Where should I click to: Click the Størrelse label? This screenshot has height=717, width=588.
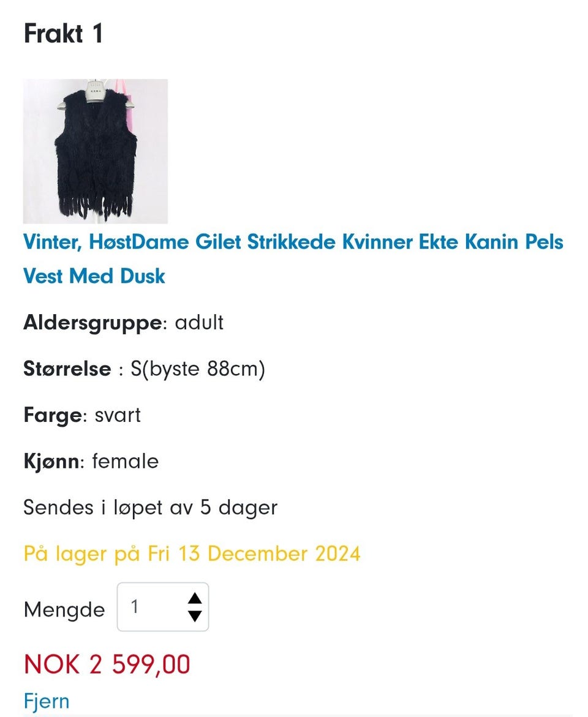(67, 369)
